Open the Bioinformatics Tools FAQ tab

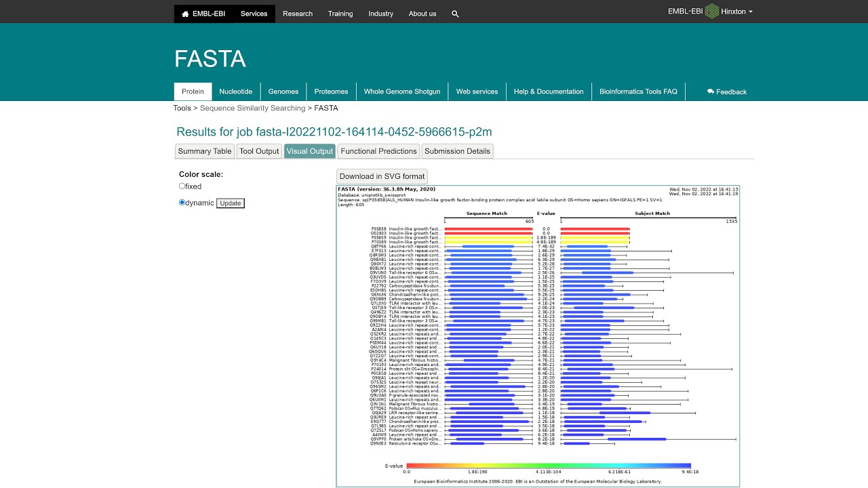tap(639, 91)
